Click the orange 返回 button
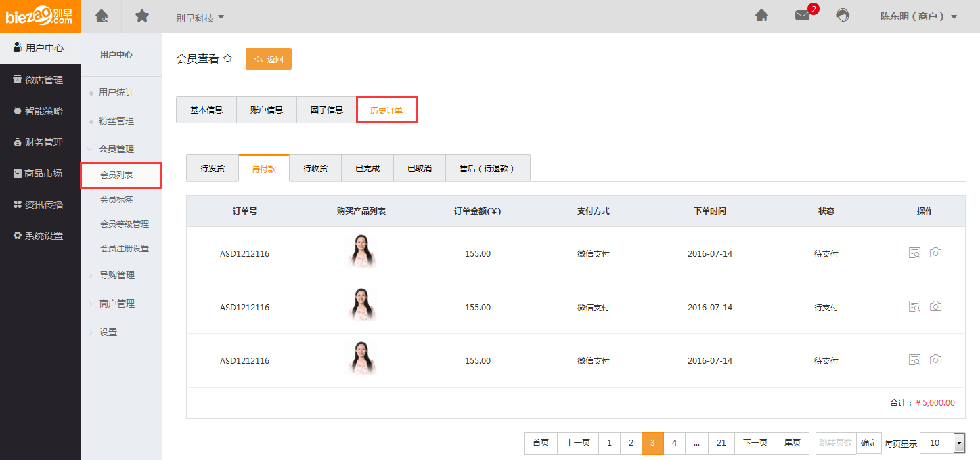 click(x=268, y=59)
